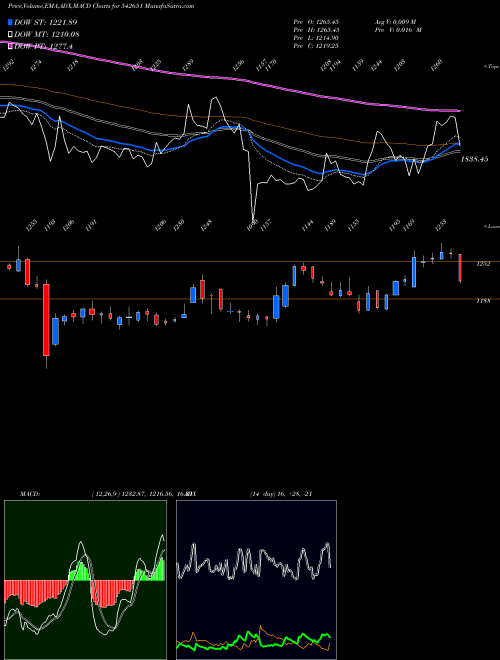Select the 'DOW ST: 1221.89' legend text

[45, 22]
